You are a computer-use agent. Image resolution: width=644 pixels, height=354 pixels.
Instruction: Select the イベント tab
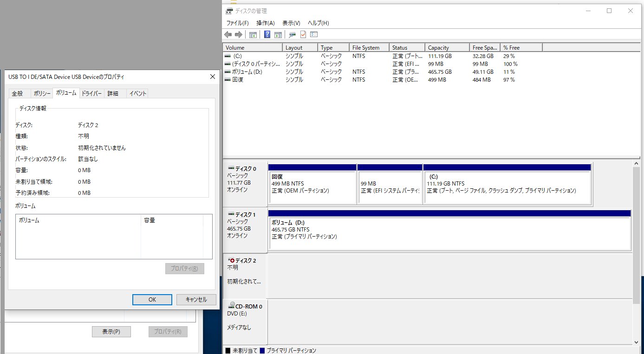pos(138,93)
